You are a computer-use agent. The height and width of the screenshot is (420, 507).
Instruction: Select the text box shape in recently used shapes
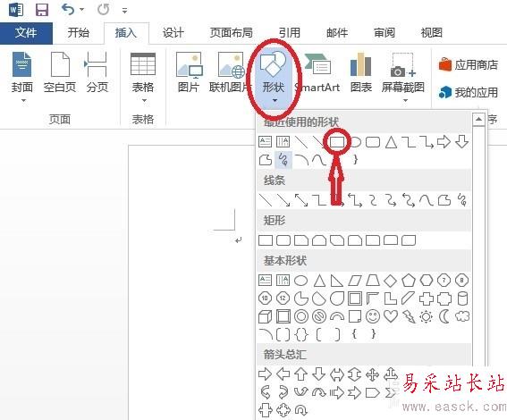pos(266,142)
